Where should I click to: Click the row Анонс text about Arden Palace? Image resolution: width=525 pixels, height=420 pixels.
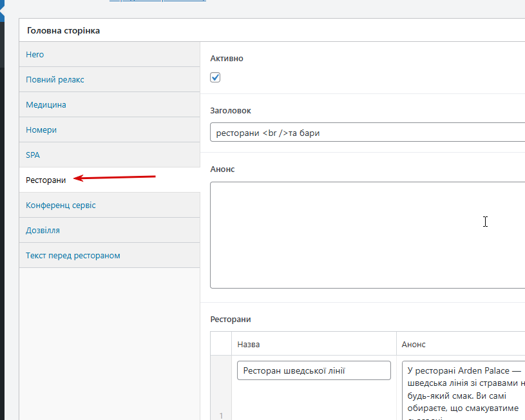click(x=463, y=390)
